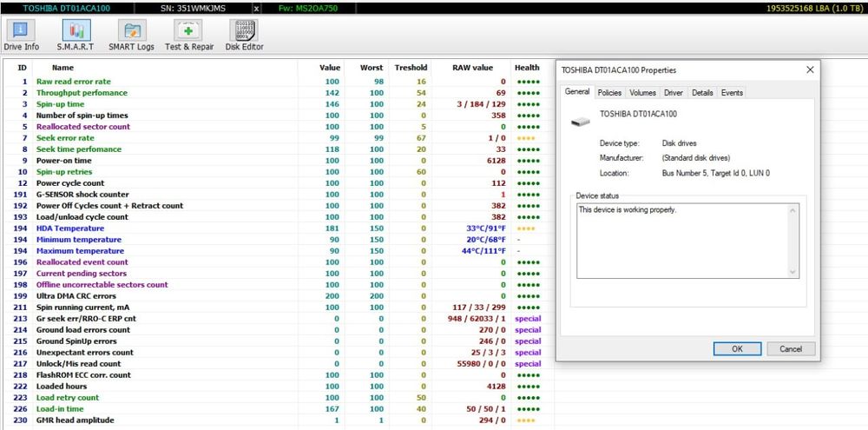Select the Seek time perfomance row
Image resolution: width=868 pixels, height=430 pixels.
point(279,149)
